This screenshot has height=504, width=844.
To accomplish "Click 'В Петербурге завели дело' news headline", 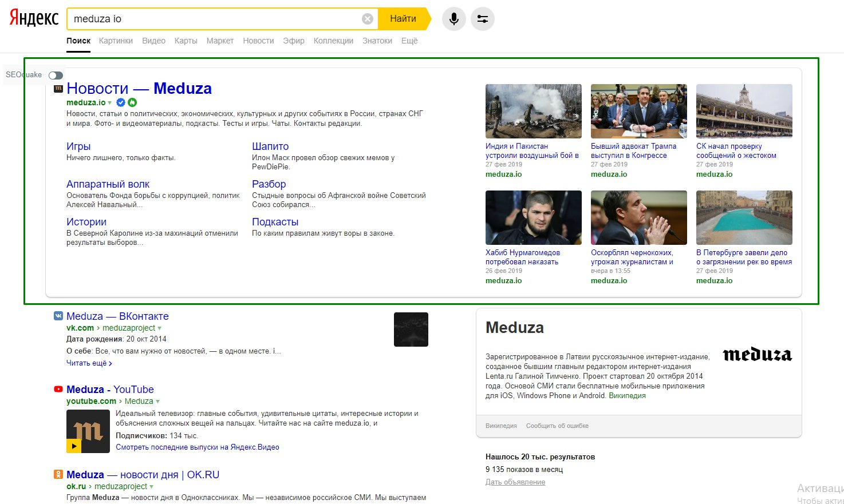I will pyautogui.click(x=744, y=257).
